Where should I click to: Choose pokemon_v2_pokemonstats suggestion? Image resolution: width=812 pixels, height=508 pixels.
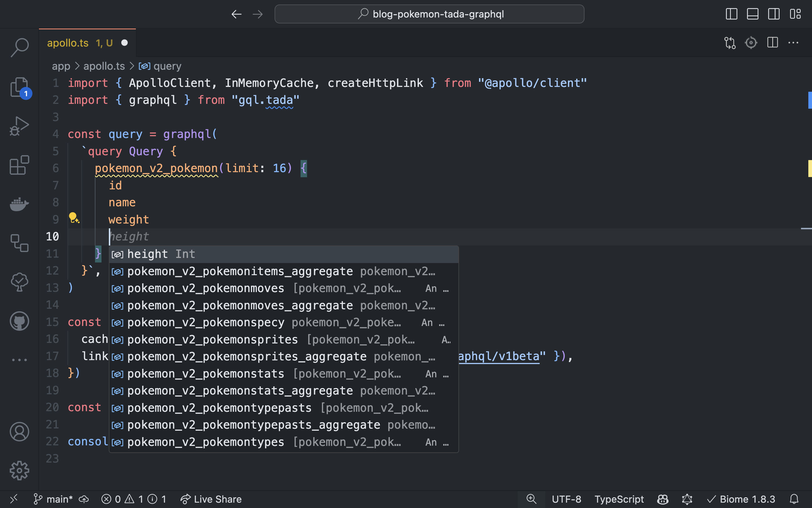[x=284, y=374]
